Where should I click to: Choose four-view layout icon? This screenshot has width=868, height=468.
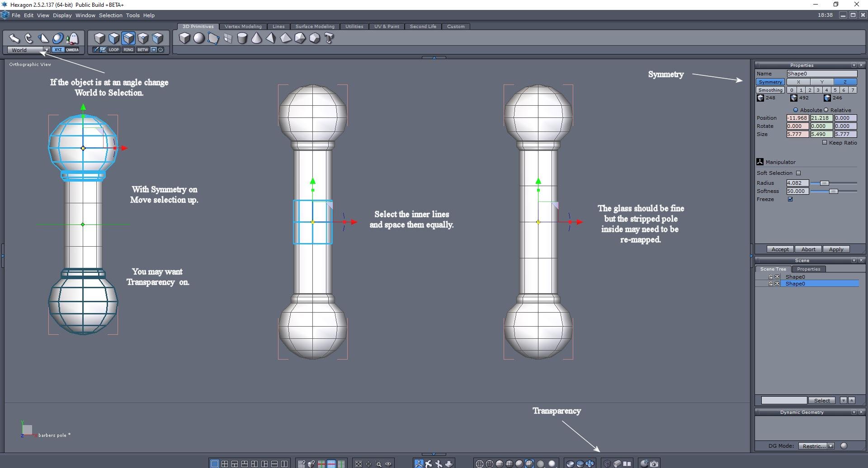pyautogui.click(x=225, y=463)
